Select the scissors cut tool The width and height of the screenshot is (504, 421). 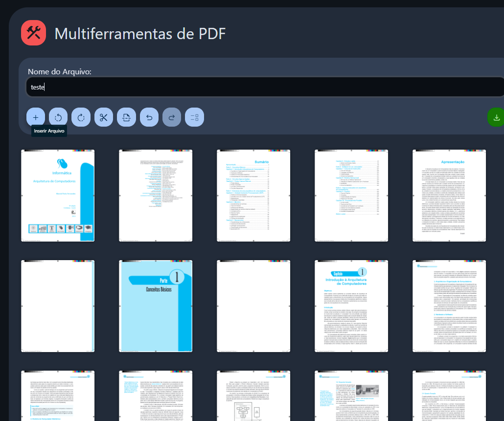(104, 117)
